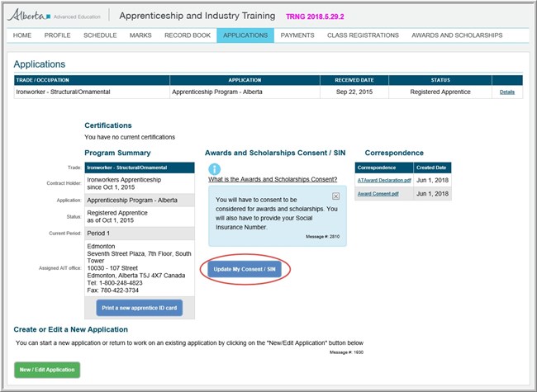Open AWARDS AND SCHOLARSHIPS
This screenshot has width=537, height=392.
pos(457,35)
